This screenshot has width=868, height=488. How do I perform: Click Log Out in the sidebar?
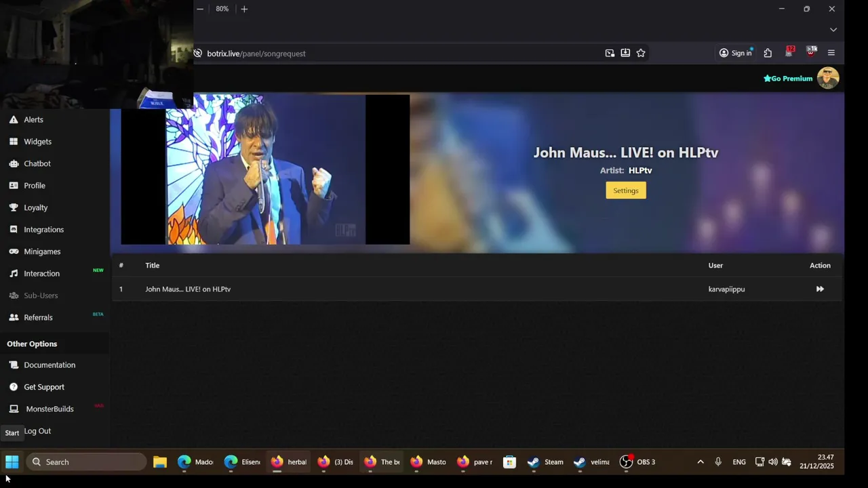pyautogui.click(x=37, y=431)
